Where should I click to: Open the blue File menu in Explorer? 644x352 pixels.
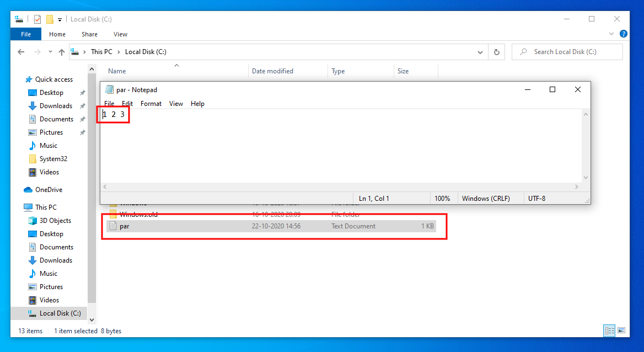(x=26, y=34)
